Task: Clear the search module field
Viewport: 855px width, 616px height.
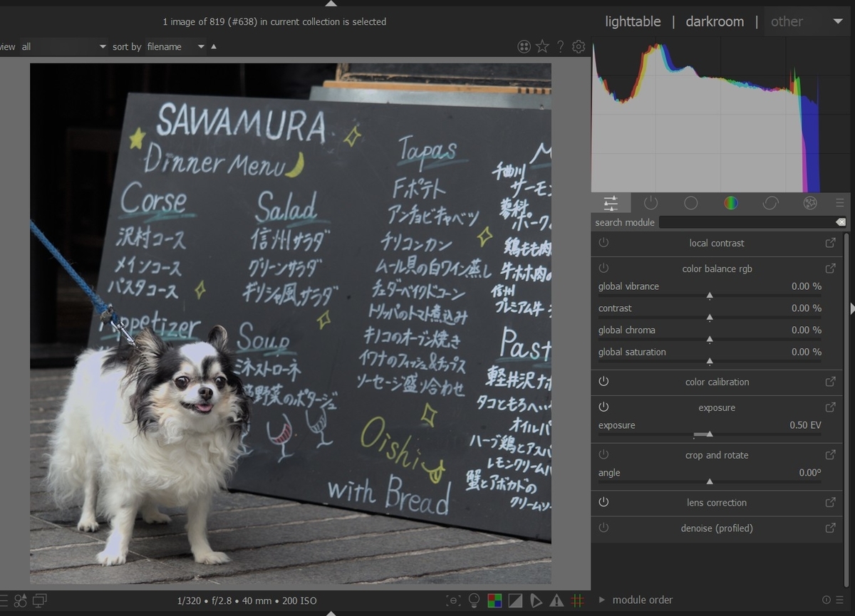Action: tap(841, 222)
